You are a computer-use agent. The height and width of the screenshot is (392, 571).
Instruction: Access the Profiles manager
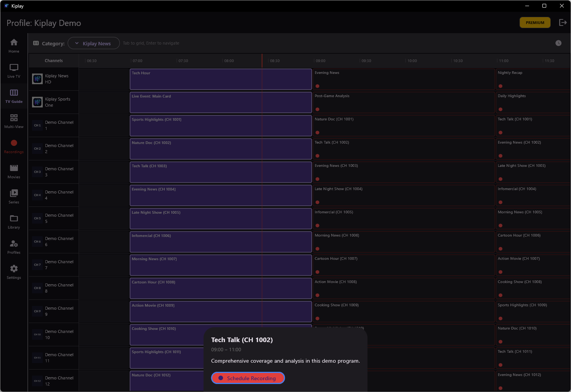(x=14, y=246)
